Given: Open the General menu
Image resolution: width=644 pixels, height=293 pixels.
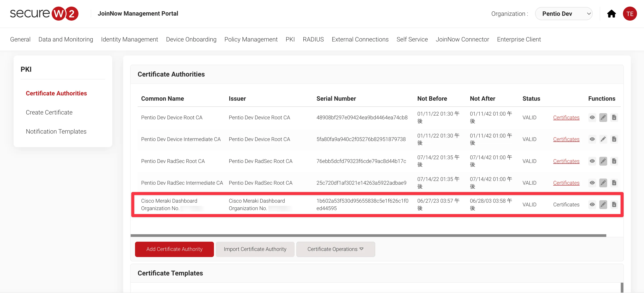Looking at the screenshot, I should point(20,39).
